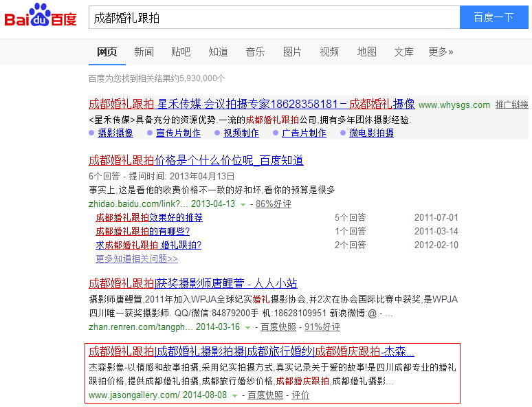532x407 pixels.
Task: Open 成都婚礼跟拍价格 百度知道 result
Action: coord(196,161)
